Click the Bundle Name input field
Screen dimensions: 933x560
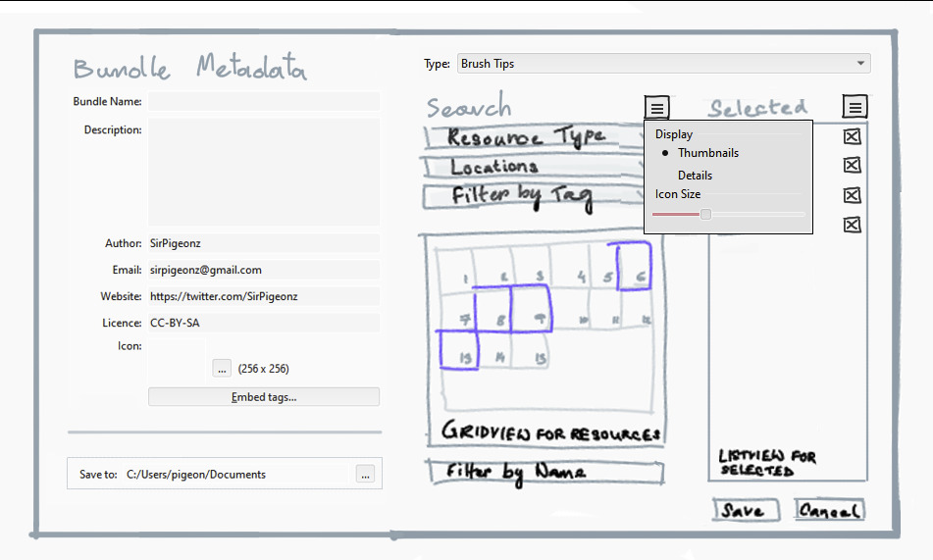click(x=264, y=101)
